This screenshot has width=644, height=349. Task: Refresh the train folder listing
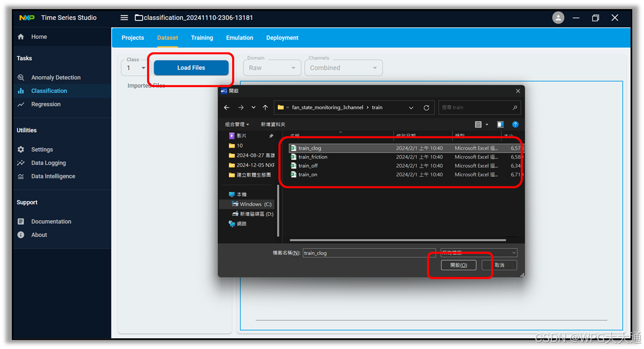[x=426, y=108]
